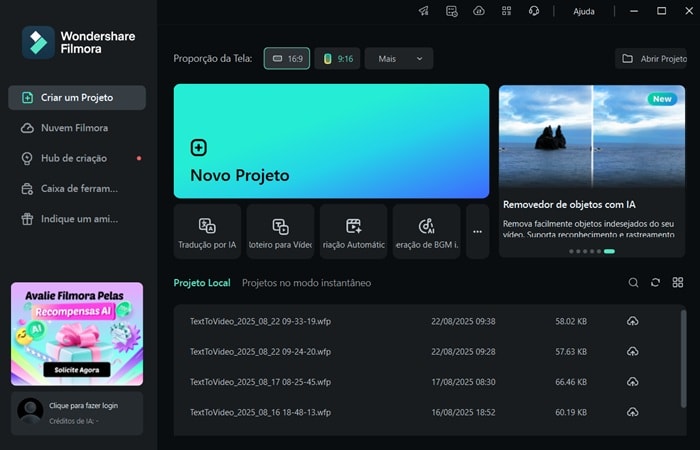Open TextToVideo_2025_08_22 09-24-20.wfp project
Screen dimensions: 700x450
260,352
